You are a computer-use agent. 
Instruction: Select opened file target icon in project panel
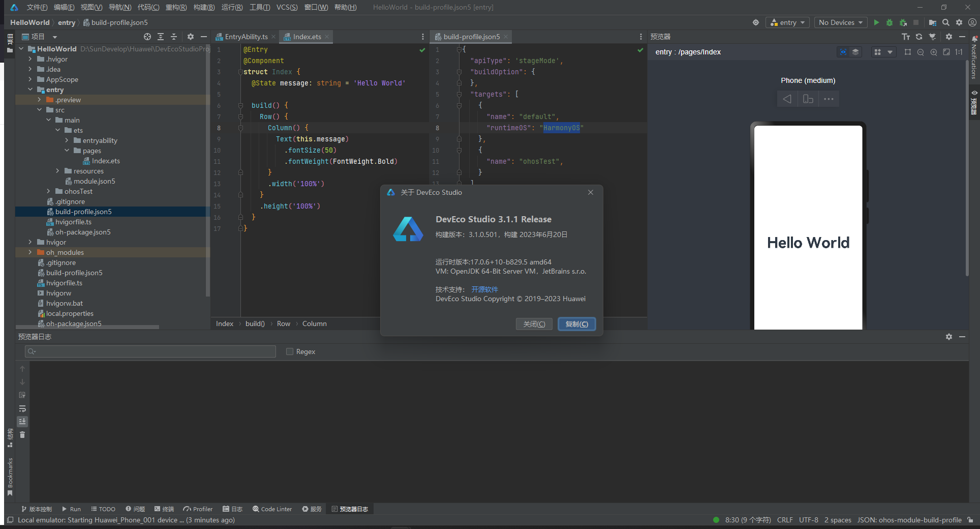pos(147,37)
